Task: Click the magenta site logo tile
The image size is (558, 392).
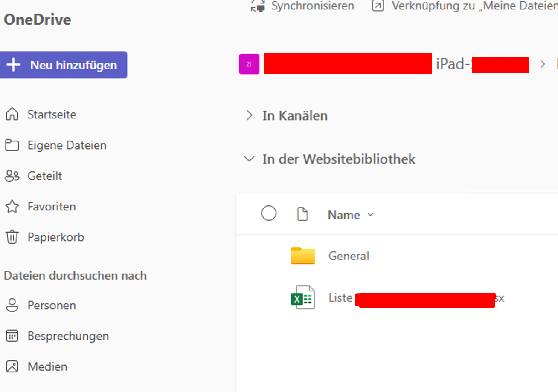Action: pyautogui.click(x=249, y=64)
